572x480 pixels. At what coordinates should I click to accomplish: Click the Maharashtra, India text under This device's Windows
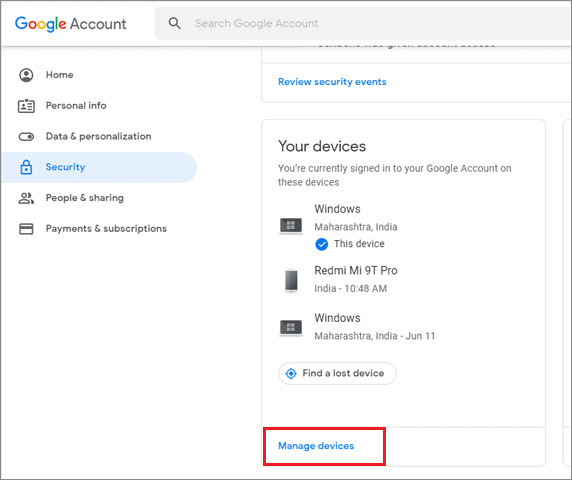356,227
